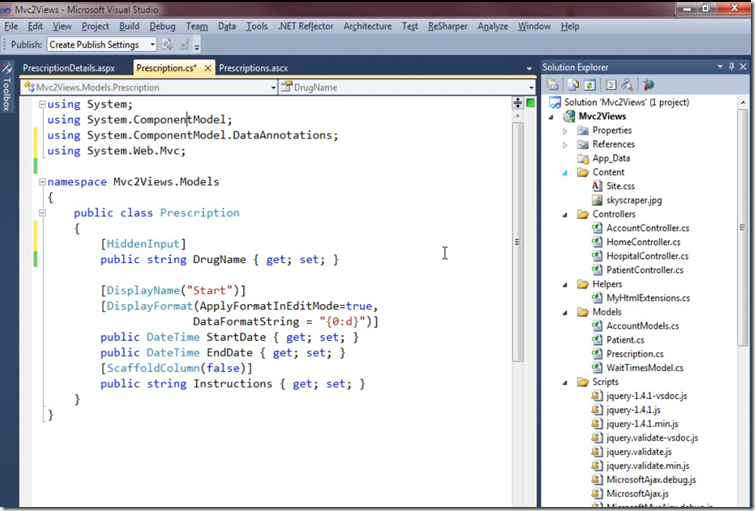Select PatientController.cs file
Image resolution: width=755 pixels, height=511 pixels.
click(x=645, y=270)
